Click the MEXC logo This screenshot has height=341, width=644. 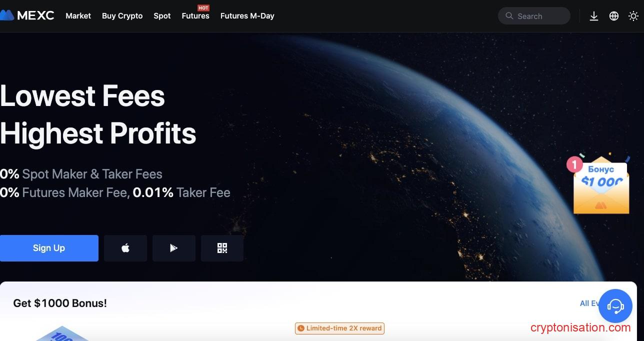pos(27,15)
